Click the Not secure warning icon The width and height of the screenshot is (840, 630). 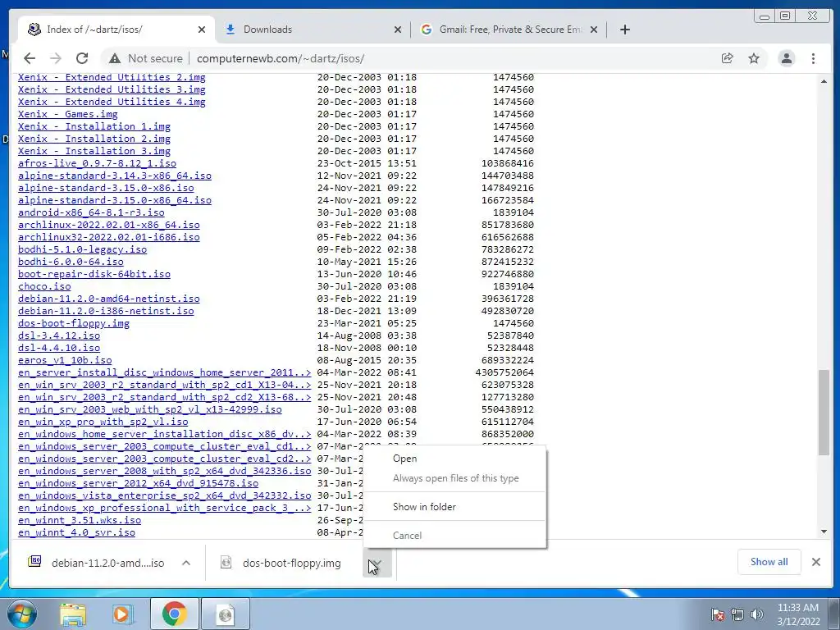(x=114, y=58)
